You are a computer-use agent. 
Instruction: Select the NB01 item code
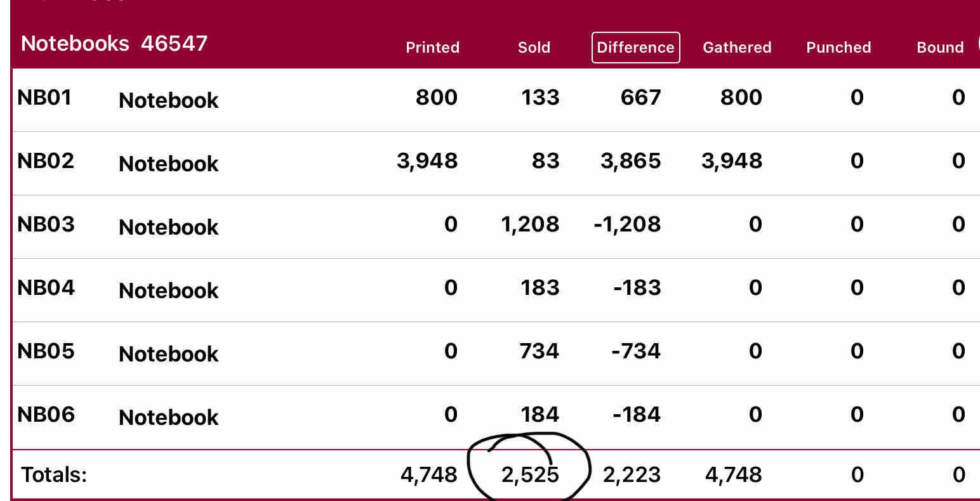click(x=44, y=98)
